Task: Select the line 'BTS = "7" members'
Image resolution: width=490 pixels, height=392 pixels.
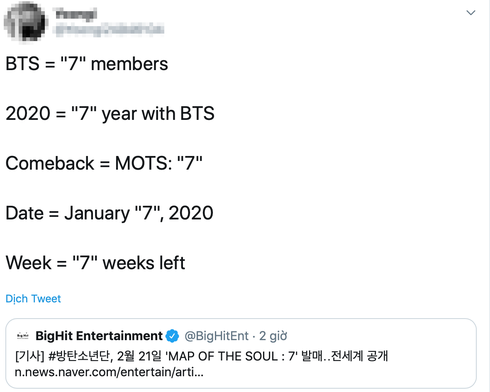Action: pos(87,63)
